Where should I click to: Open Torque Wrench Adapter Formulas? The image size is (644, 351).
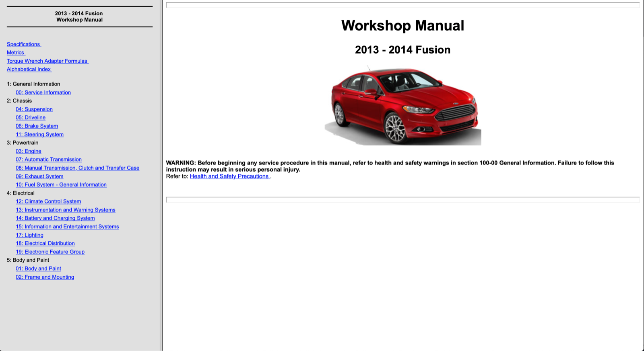pos(47,61)
